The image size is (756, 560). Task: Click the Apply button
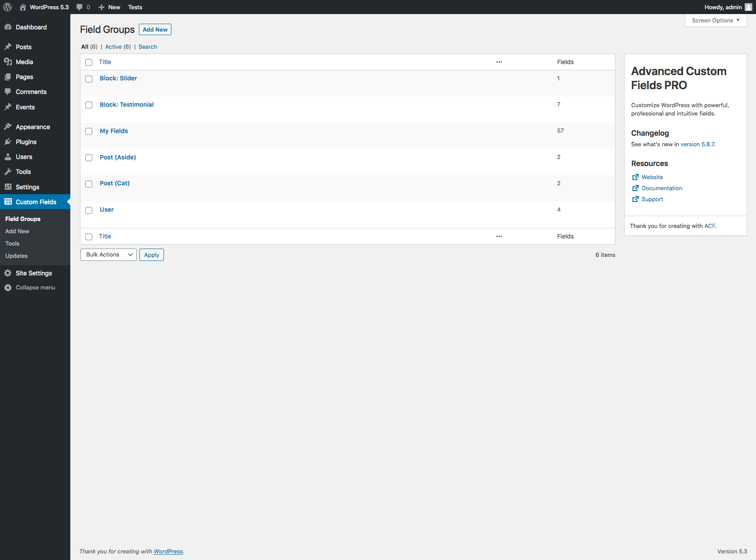coord(152,255)
